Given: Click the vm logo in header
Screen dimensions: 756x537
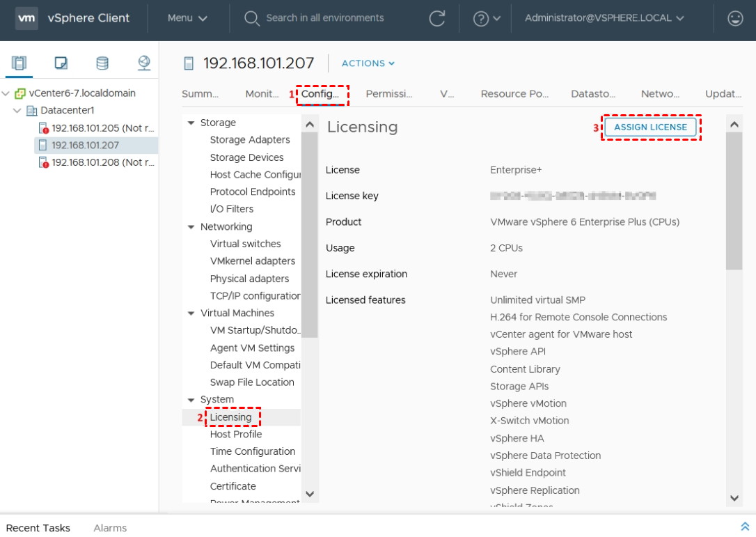Looking at the screenshot, I should pos(26,19).
